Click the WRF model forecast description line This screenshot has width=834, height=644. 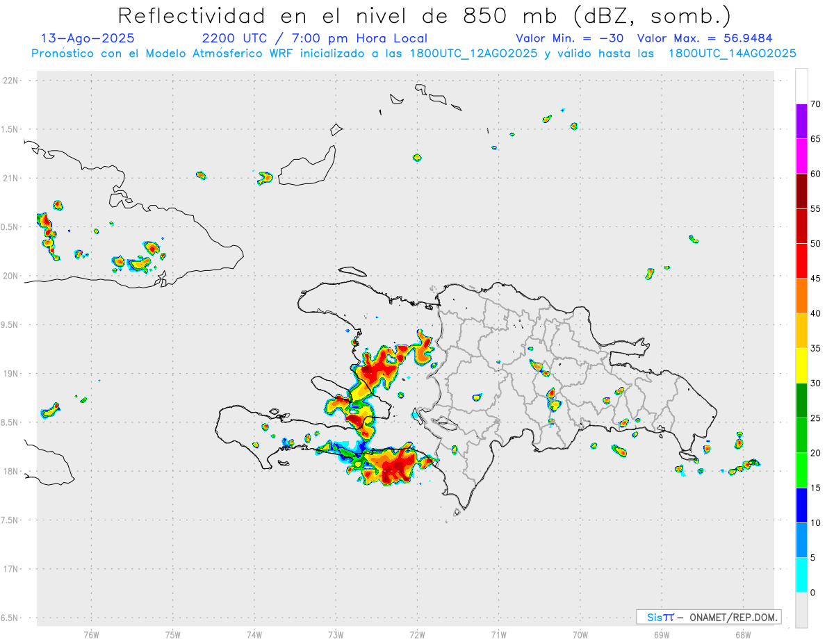coord(414,53)
